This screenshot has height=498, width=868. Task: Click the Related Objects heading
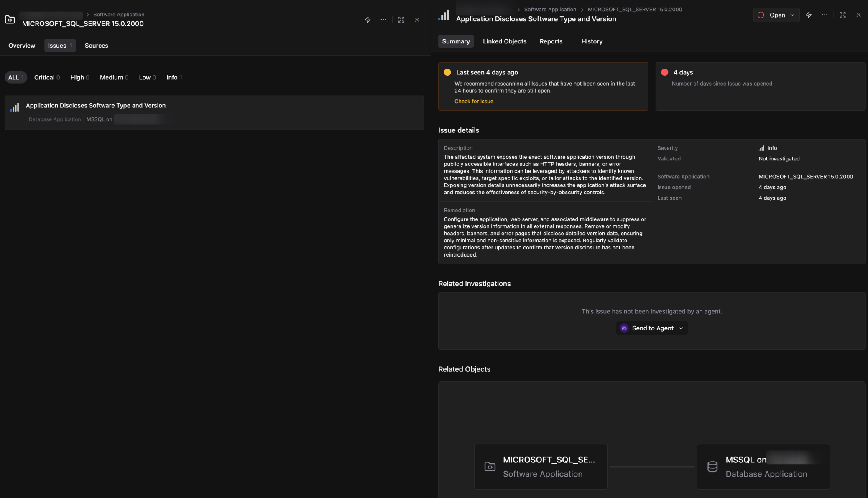point(464,369)
